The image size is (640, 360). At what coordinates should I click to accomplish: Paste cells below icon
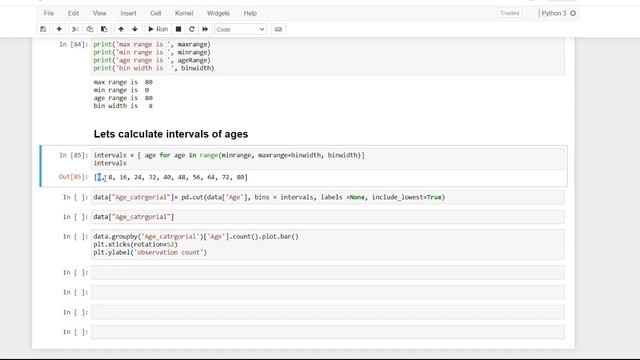click(x=104, y=29)
